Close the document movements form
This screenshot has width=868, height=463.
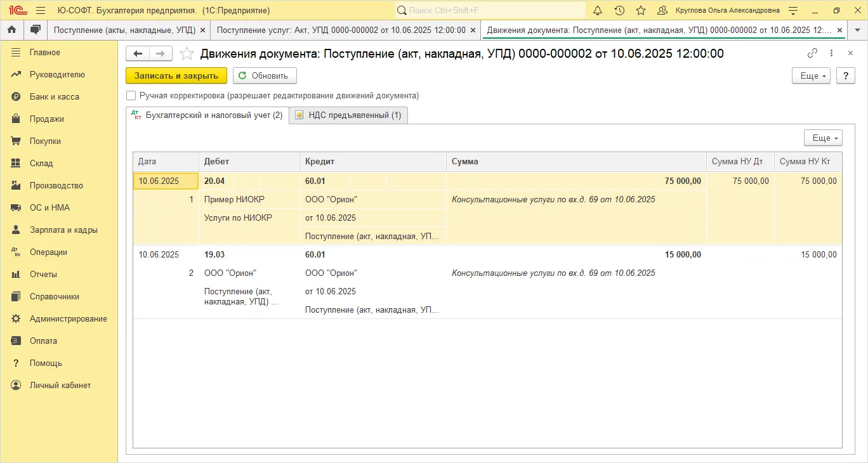[850, 54]
